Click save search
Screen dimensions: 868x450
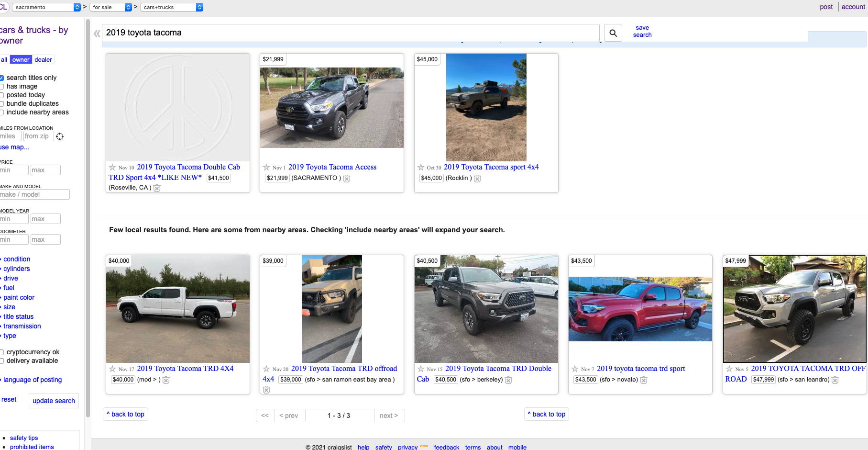(642, 31)
